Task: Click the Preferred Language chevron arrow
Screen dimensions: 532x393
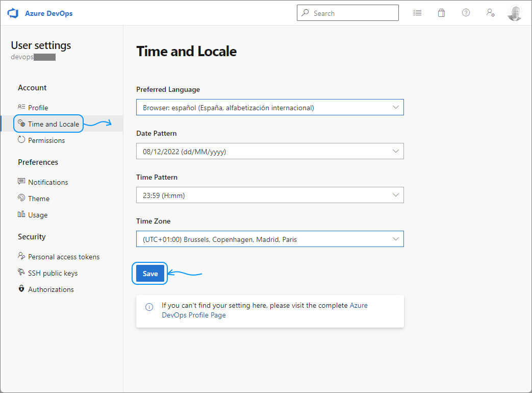Action: pos(396,107)
